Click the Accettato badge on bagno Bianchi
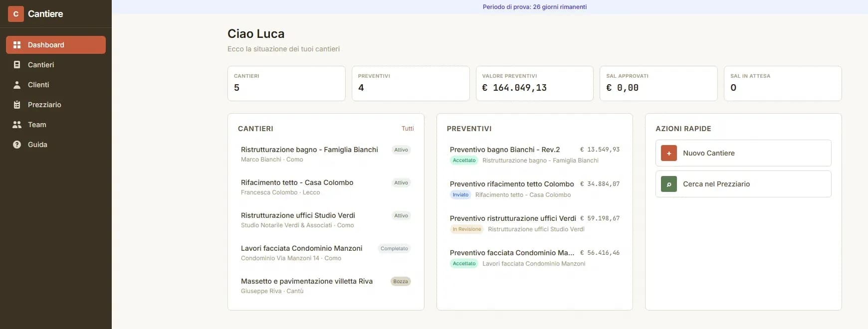This screenshot has width=868, height=329. 464,161
